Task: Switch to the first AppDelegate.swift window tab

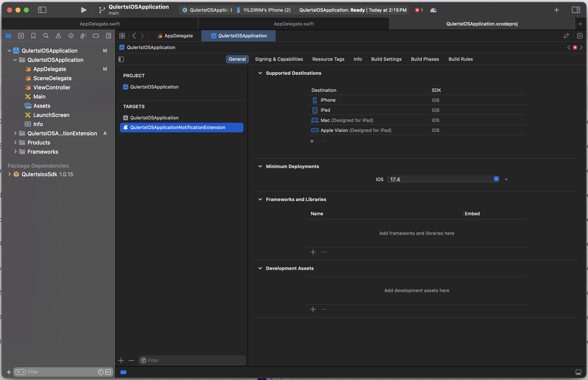Action: 100,24
